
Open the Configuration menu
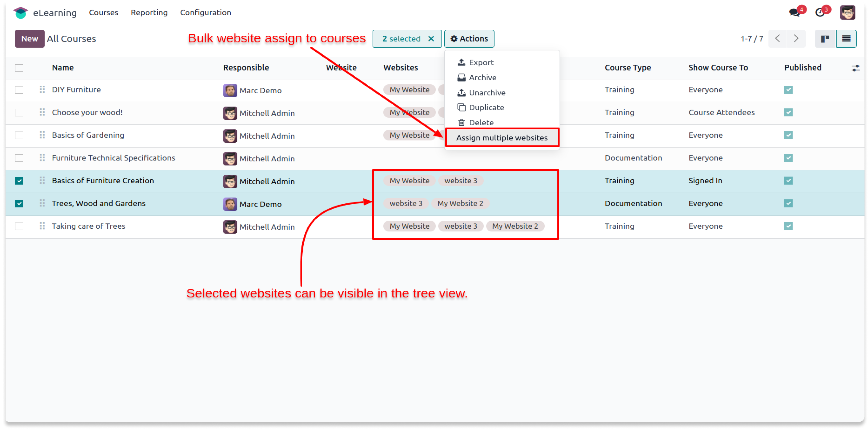tap(205, 13)
